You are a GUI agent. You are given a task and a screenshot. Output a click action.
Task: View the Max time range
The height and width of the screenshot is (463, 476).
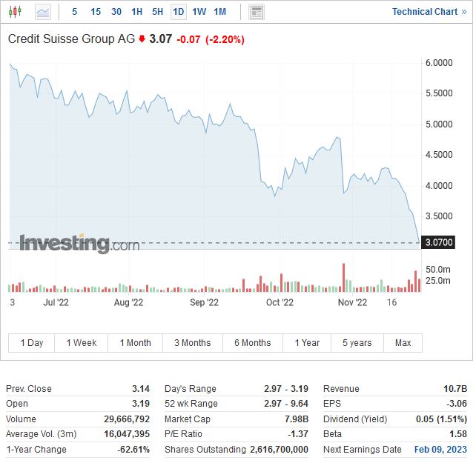[403, 343]
